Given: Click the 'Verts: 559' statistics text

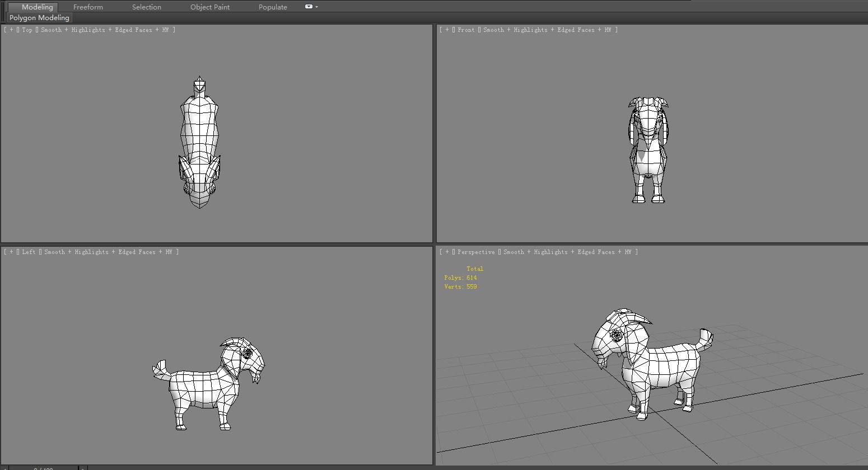Looking at the screenshot, I should click(x=460, y=286).
